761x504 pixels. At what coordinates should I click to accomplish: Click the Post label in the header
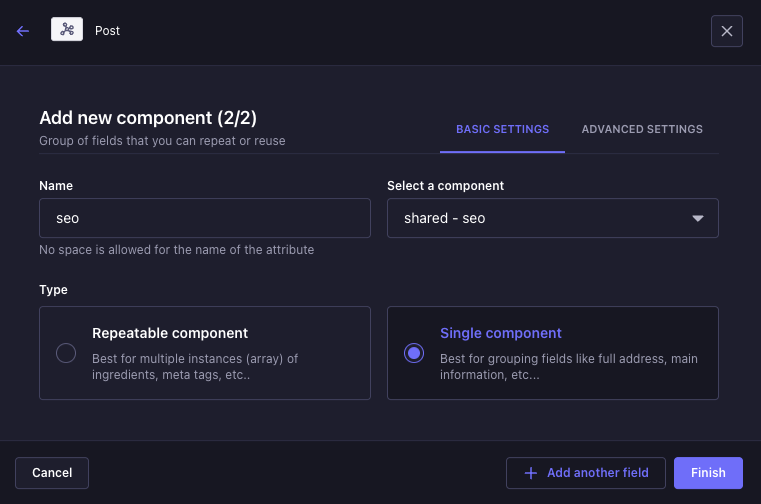(107, 31)
